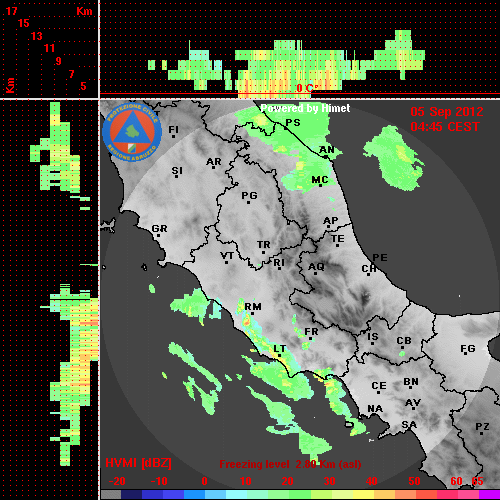The width and height of the screenshot is (500, 500).
Task: Click the '5' altitude label
Action: point(83,86)
